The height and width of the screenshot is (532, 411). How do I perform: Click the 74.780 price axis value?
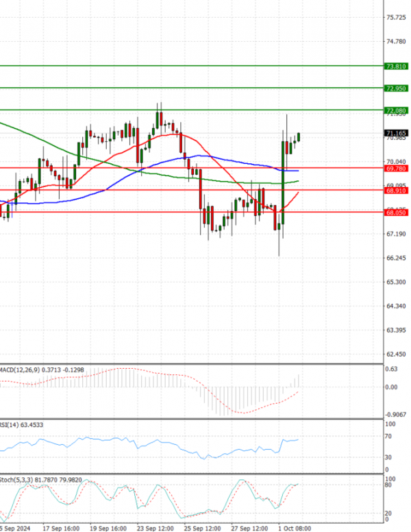pyautogui.click(x=396, y=41)
